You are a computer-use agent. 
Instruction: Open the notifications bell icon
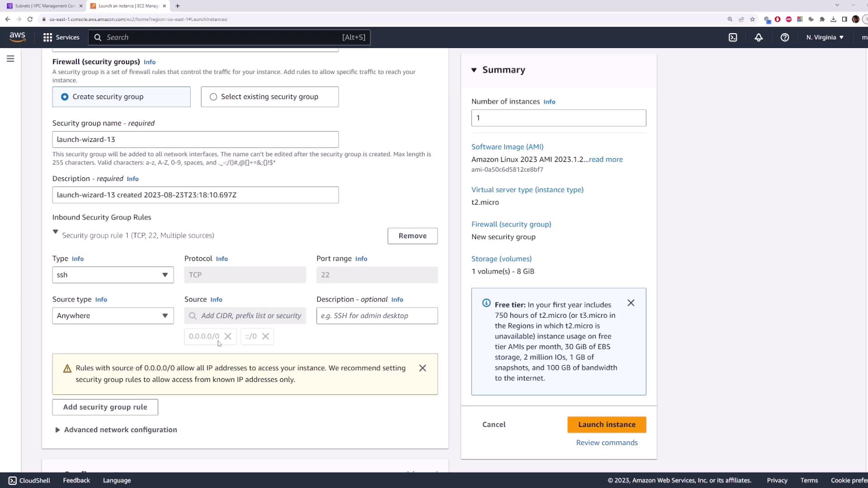coord(759,38)
